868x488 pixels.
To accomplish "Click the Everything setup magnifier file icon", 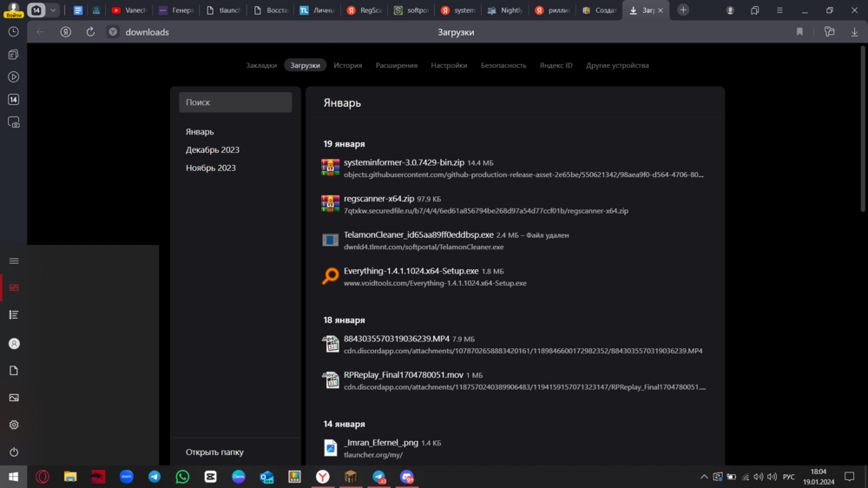I will coord(331,276).
